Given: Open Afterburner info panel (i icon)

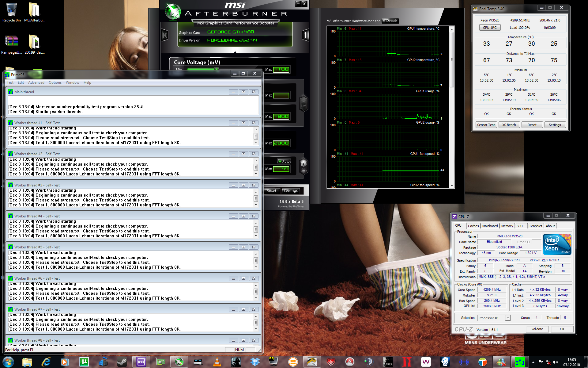Looking at the screenshot, I should point(305,35).
